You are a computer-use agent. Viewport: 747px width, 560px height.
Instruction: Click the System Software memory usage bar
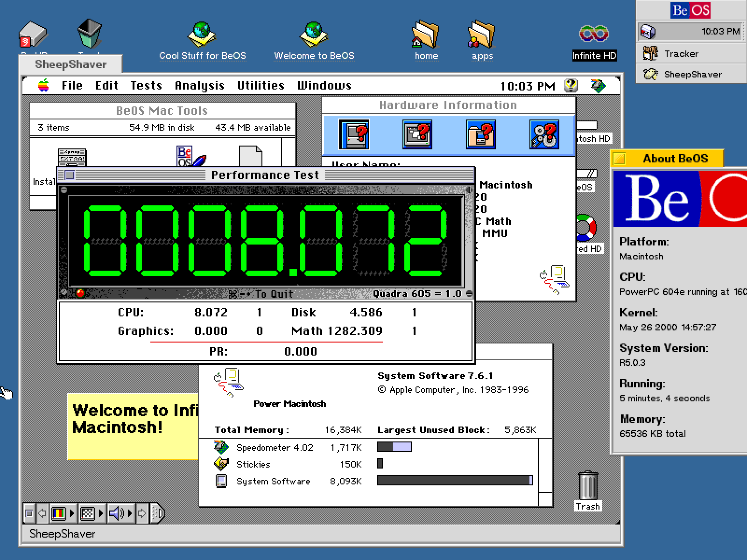[455, 480]
